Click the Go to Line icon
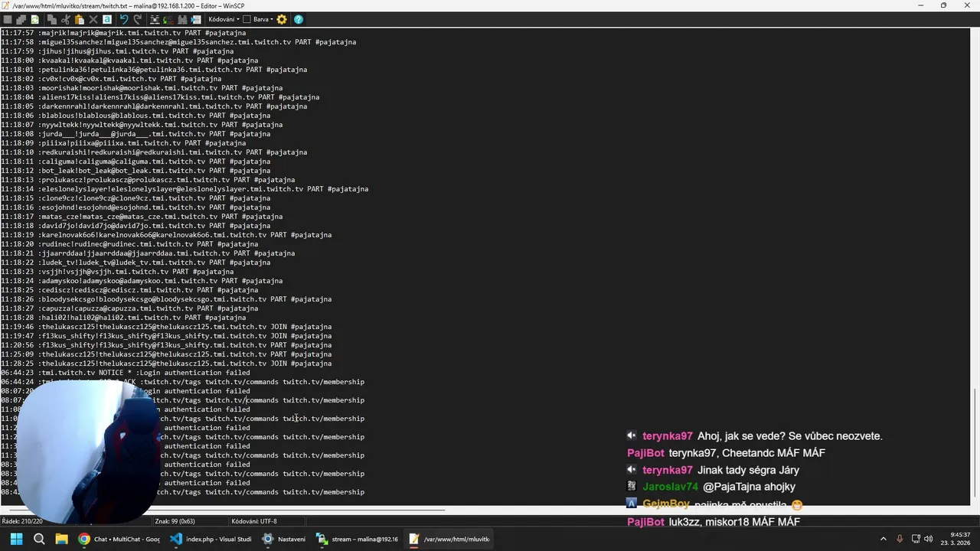980x551 pixels. pos(196,19)
